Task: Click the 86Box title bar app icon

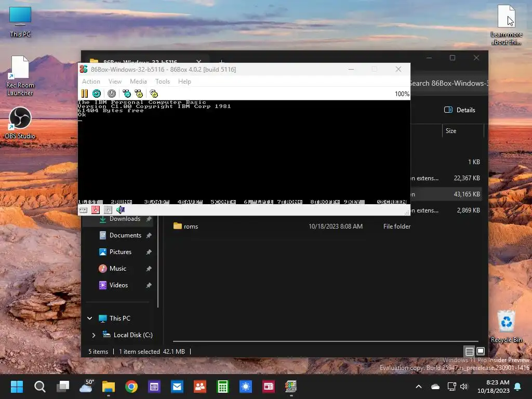Action: coord(84,69)
